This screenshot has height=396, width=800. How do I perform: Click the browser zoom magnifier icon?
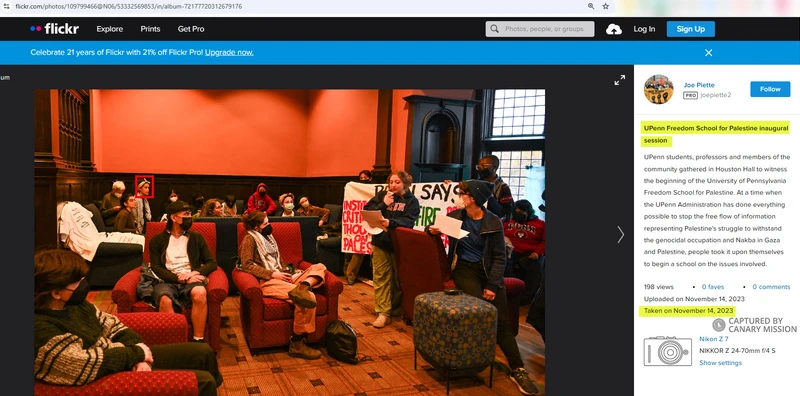(591, 6)
